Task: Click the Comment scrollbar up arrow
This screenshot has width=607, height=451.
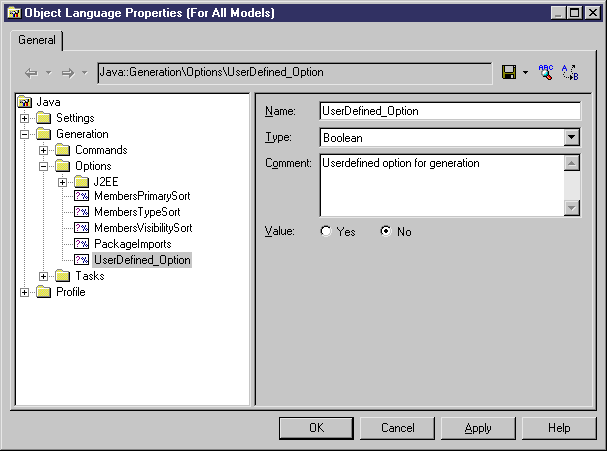Action: coord(572,163)
